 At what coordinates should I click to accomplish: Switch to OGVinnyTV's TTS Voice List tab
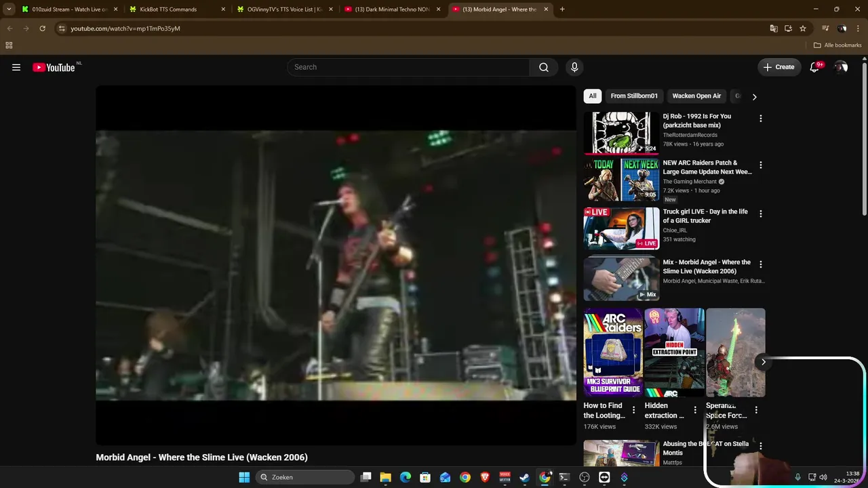(x=284, y=9)
